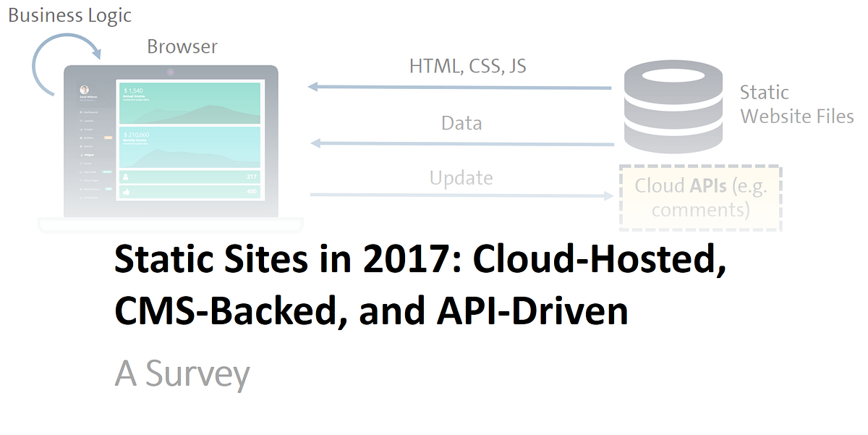Click the 'HTML, CSS, JS' label
This screenshot has width=868, height=435.
click(468, 67)
